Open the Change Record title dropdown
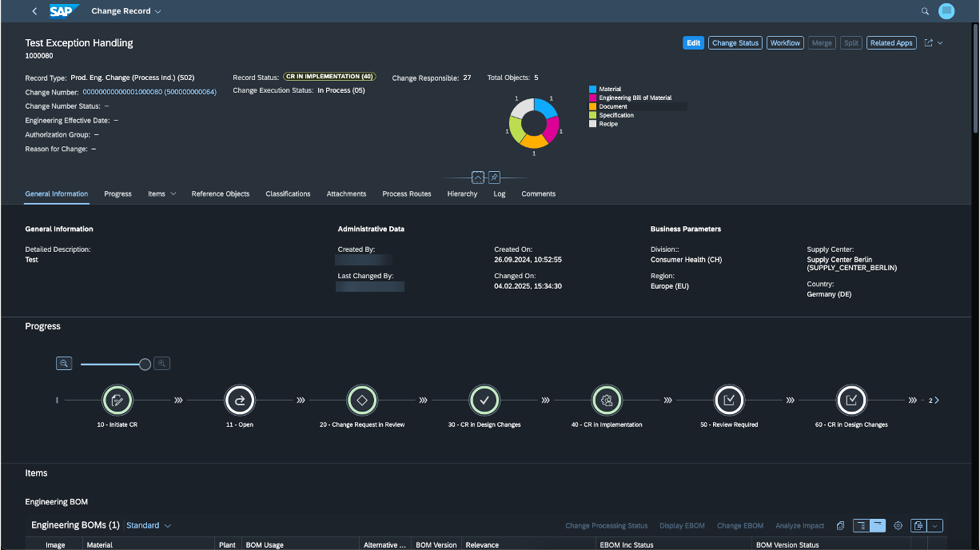The image size is (980, 550). 157,12
